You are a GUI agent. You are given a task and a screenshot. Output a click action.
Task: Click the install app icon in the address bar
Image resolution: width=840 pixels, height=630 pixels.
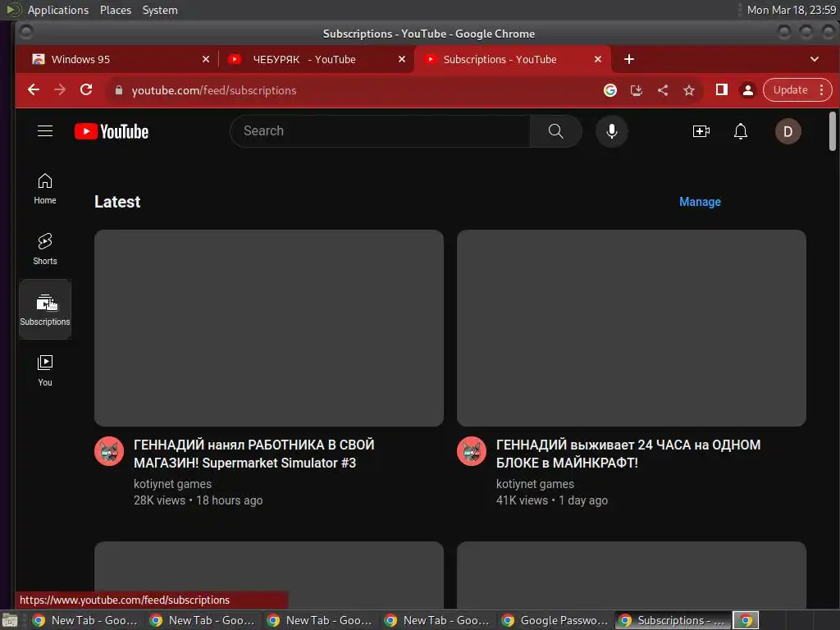coord(636,90)
